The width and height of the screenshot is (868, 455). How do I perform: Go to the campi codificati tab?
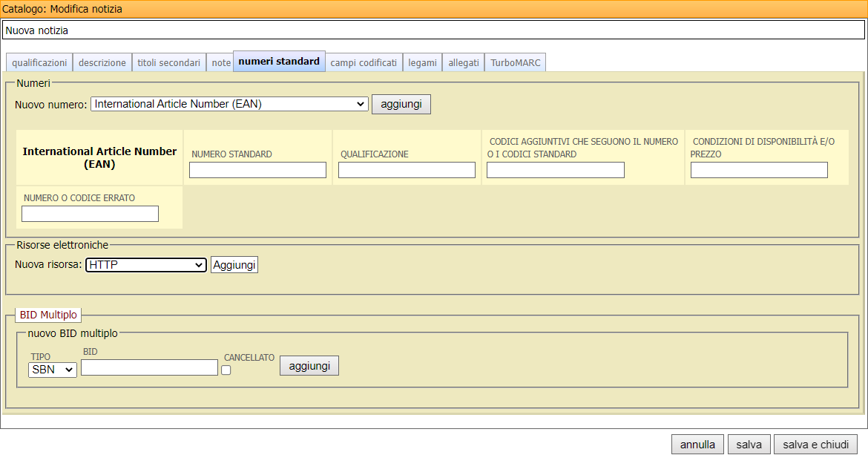[x=364, y=63]
